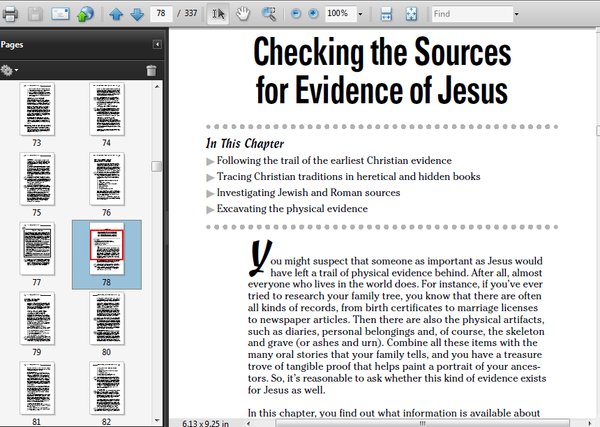Activate the Hand pan tool
600x427 pixels.
(x=243, y=14)
